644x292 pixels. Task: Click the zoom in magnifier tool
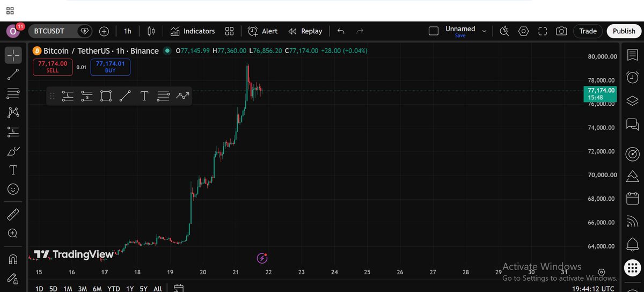click(x=13, y=233)
